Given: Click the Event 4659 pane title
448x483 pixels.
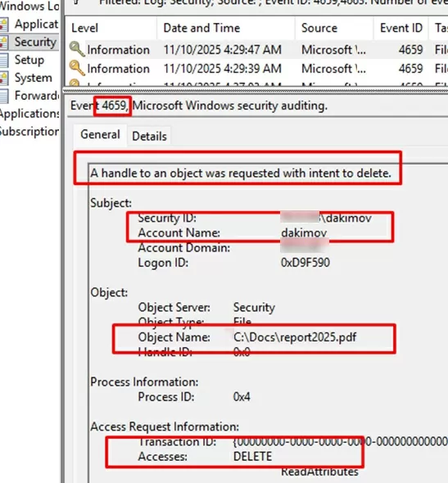Looking at the screenshot, I should click(199, 106).
